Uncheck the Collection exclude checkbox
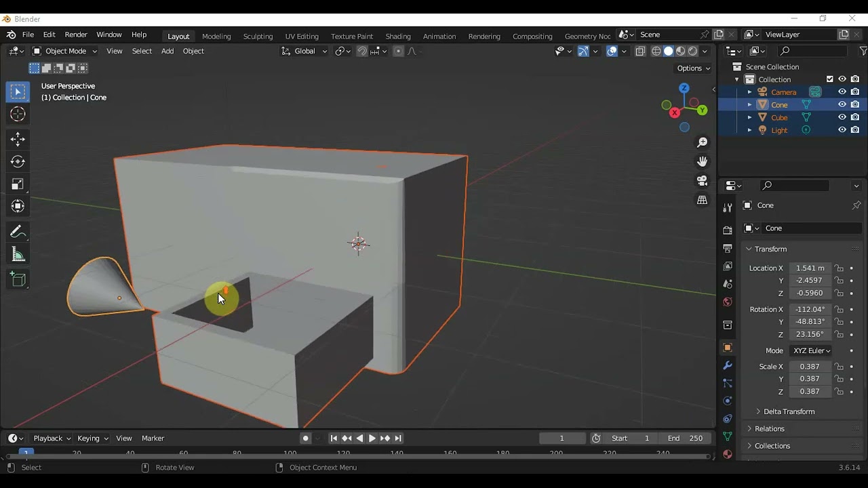 [x=829, y=79]
